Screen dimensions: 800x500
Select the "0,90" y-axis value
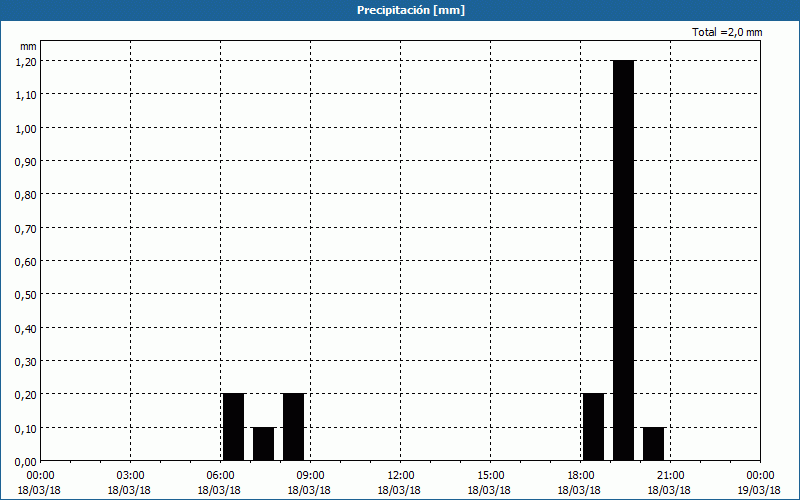click(26, 162)
